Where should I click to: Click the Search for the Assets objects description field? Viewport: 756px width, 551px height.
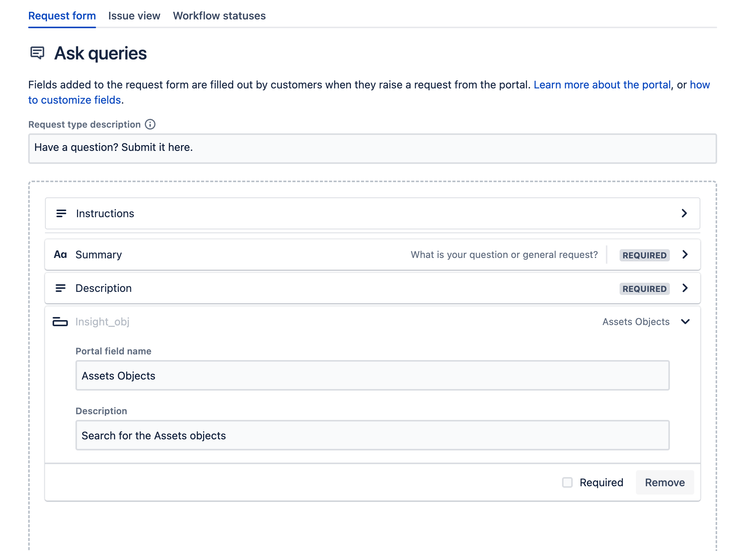(372, 436)
